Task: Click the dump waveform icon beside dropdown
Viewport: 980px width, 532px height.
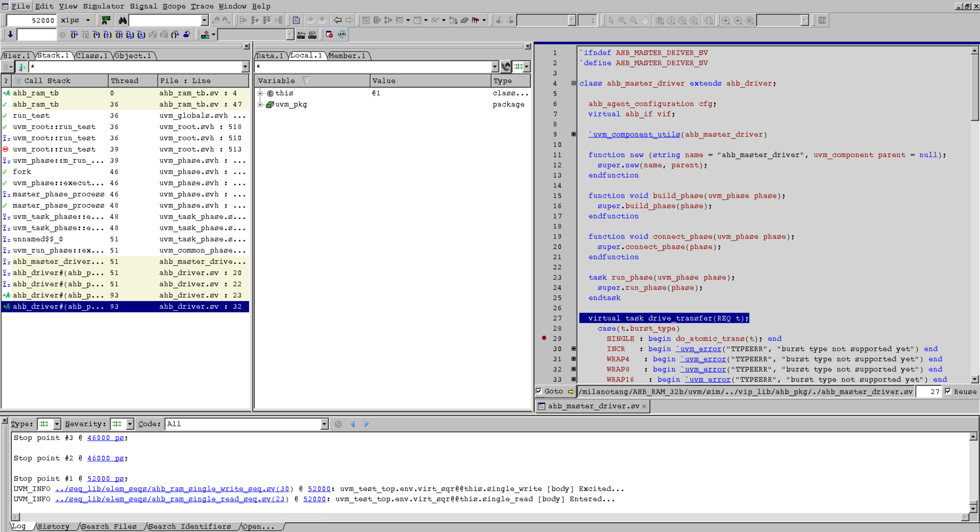Action: (x=206, y=35)
